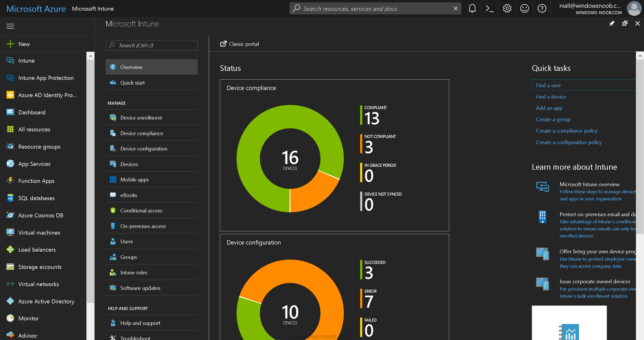Click the main pane vertical scrollbar
644x340 pixels.
coord(640,146)
